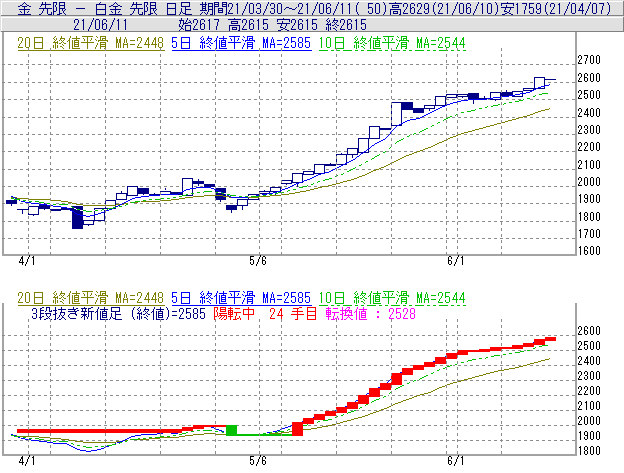This screenshot has height=473, width=624.
Task: Open the 10日 終値平滑 MA=2544 link in bottom chart
Action: pyautogui.click(x=392, y=298)
